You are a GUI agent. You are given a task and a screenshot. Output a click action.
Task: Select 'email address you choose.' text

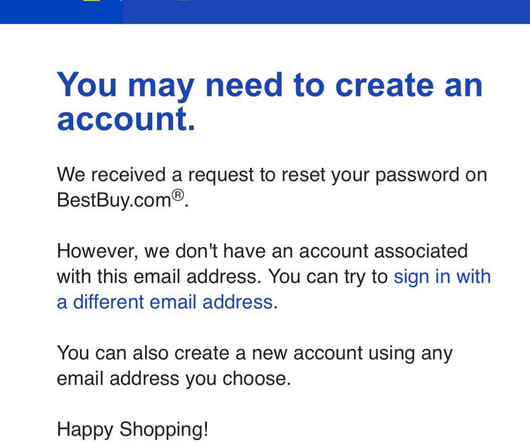pyautogui.click(x=174, y=379)
